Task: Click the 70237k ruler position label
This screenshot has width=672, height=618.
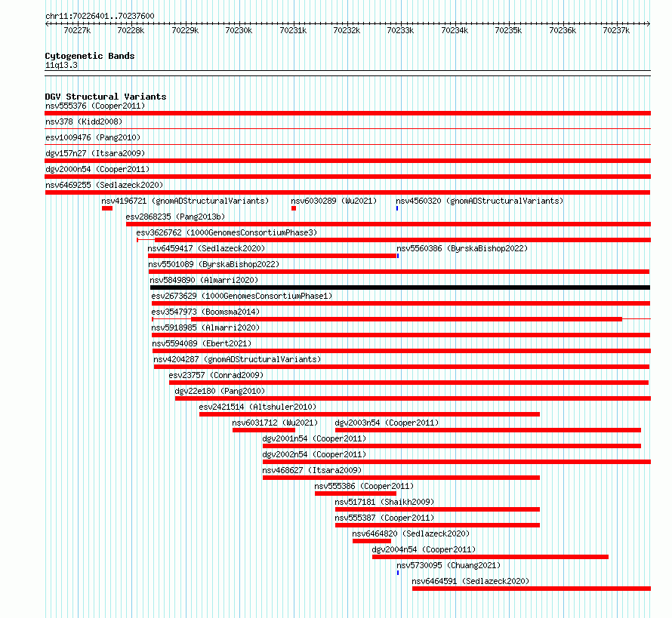Action: tap(616, 30)
